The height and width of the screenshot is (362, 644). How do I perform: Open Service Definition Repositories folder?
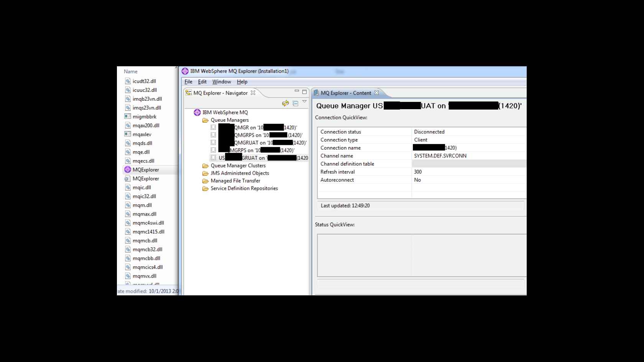click(244, 188)
